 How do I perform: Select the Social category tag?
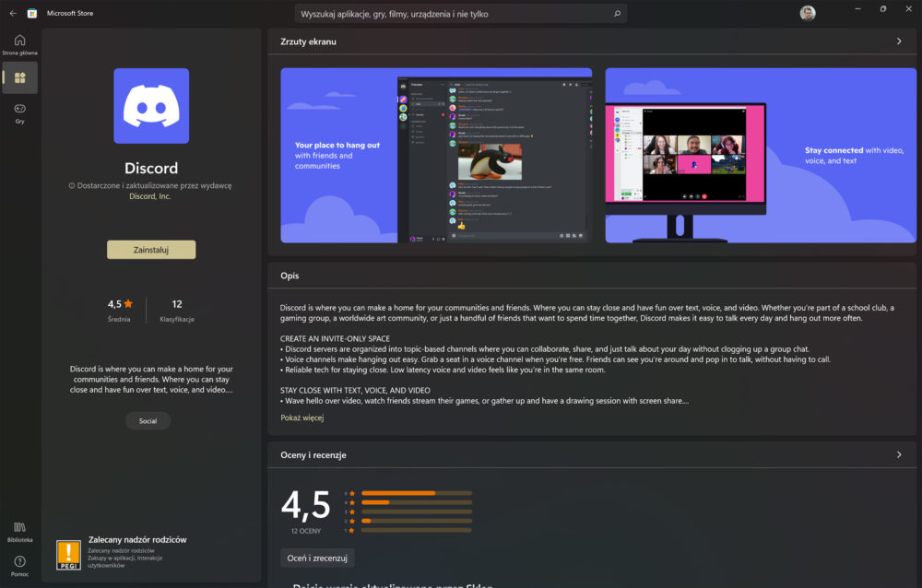(148, 421)
